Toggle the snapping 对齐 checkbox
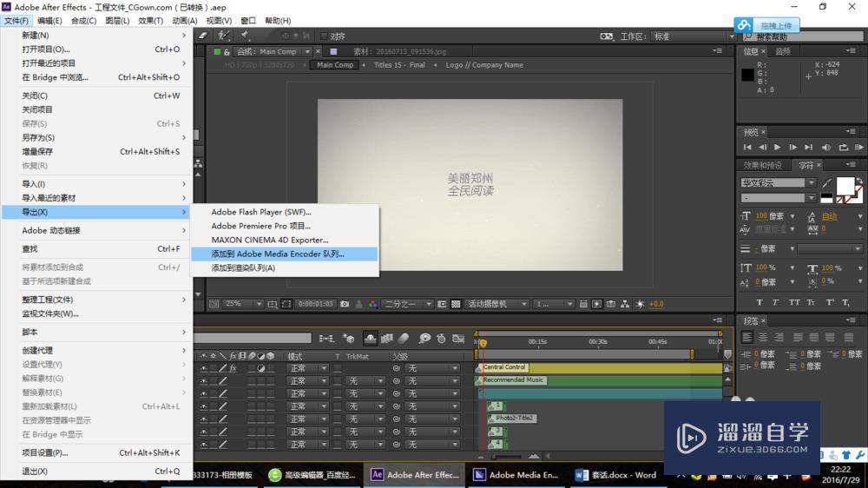 coord(324,36)
